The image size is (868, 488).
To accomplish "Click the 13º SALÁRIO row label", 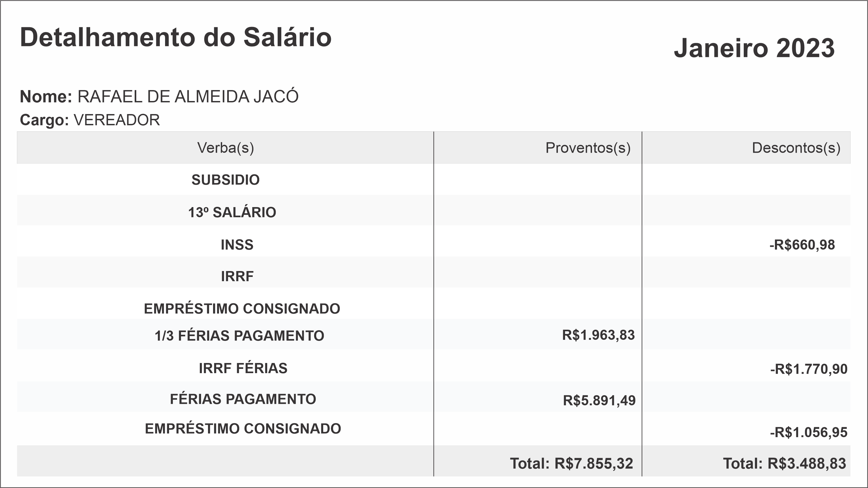I will [232, 212].
